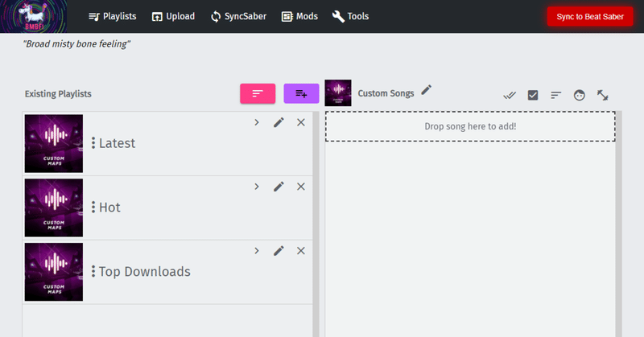
Task: Click the face icon in song toolbar
Action: [x=579, y=95]
